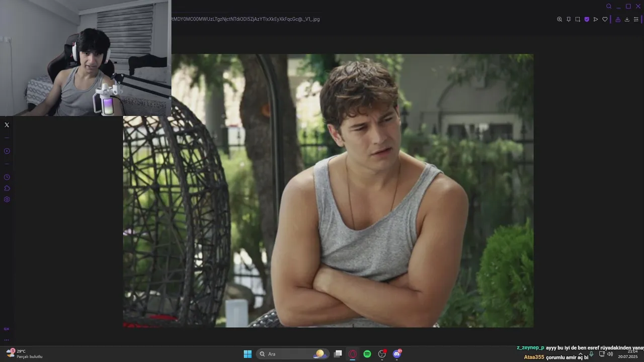Open Discord from the taskbar
The image size is (644, 362).
coord(397,354)
